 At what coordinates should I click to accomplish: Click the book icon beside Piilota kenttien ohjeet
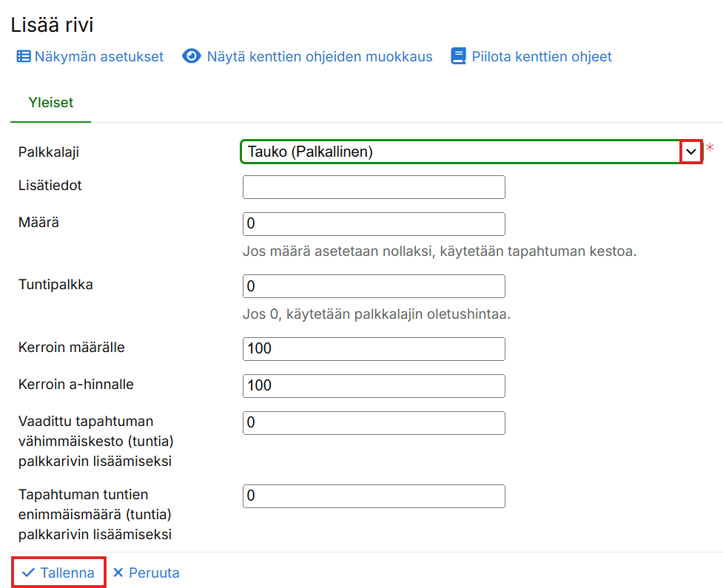coord(459,57)
